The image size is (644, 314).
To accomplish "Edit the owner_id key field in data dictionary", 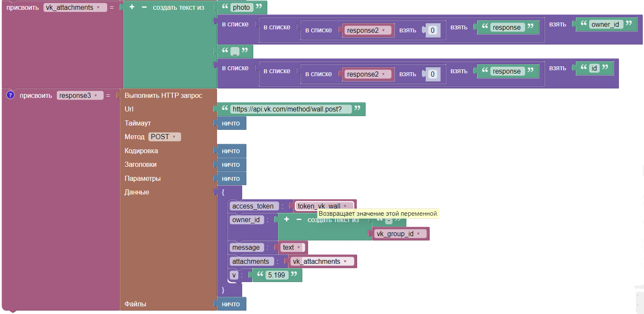I will pyautogui.click(x=247, y=220).
